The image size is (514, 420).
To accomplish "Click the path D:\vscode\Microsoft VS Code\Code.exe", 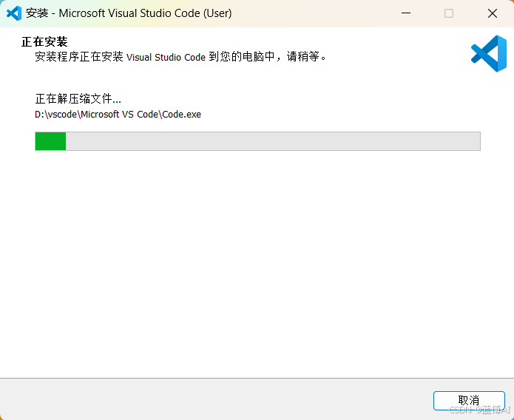I will (118, 115).
